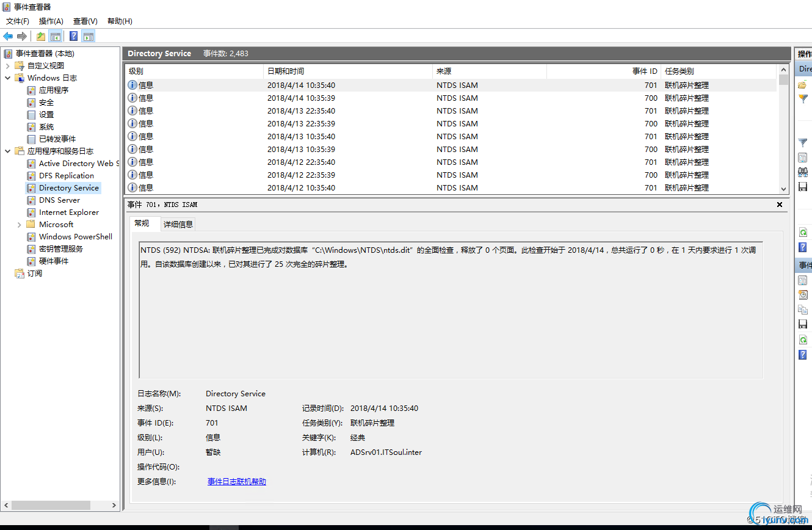Sort by the 事件 ID column header
Viewport: 812px width, 530px height.
(604, 71)
